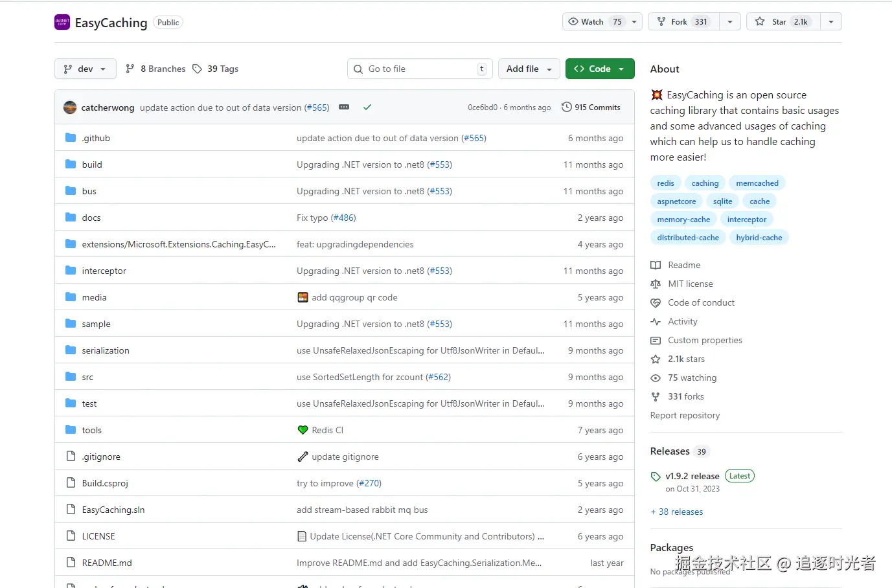The height and width of the screenshot is (588, 892).
Task: Select the aspnetcore topic tag
Action: coord(677,201)
